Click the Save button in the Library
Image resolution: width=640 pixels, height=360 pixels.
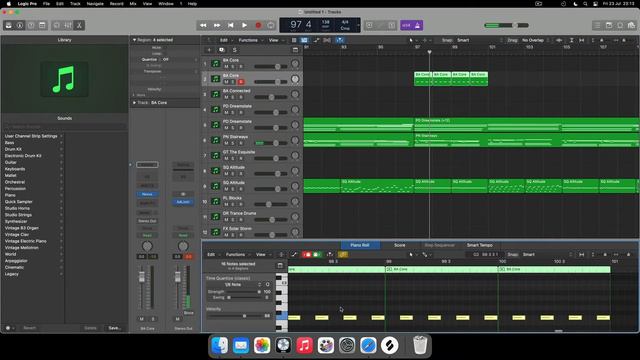pos(114,328)
